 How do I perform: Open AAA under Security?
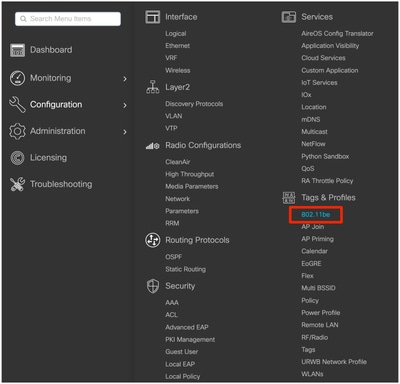point(172,303)
